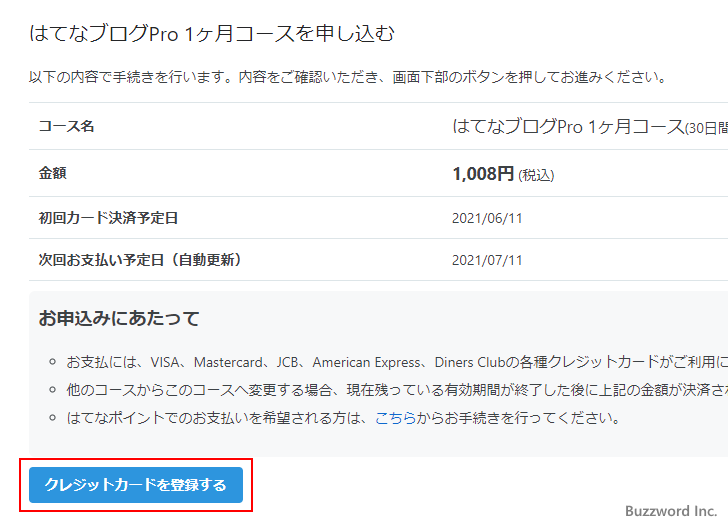Select the first payment date 2021/06/11
This screenshot has height=528, width=728.
tap(487, 218)
